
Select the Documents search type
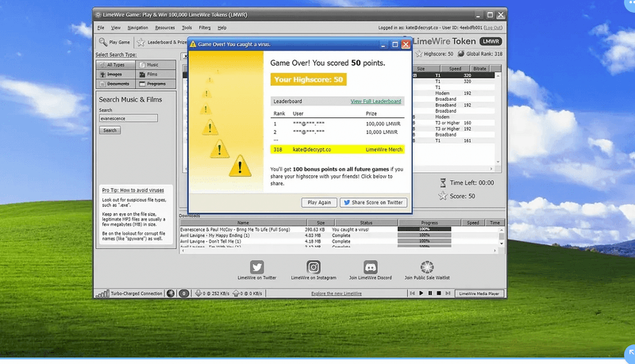click(x=115, y=84)
